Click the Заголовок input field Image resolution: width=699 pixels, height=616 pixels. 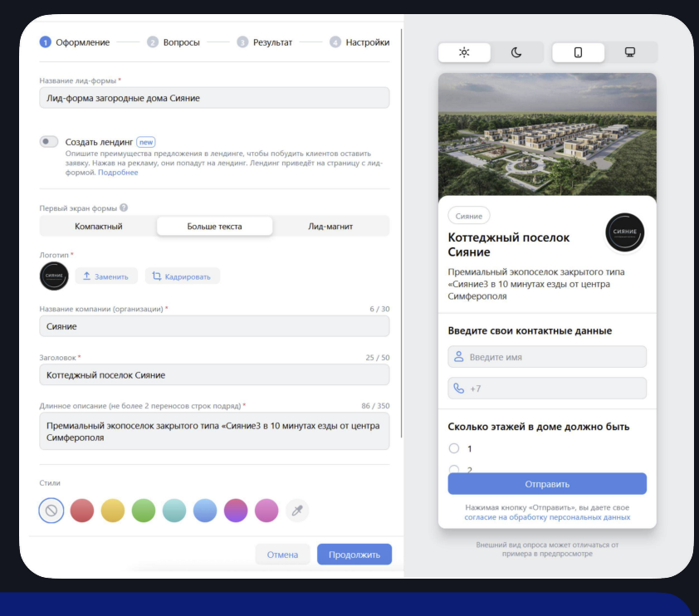point(214,374)
